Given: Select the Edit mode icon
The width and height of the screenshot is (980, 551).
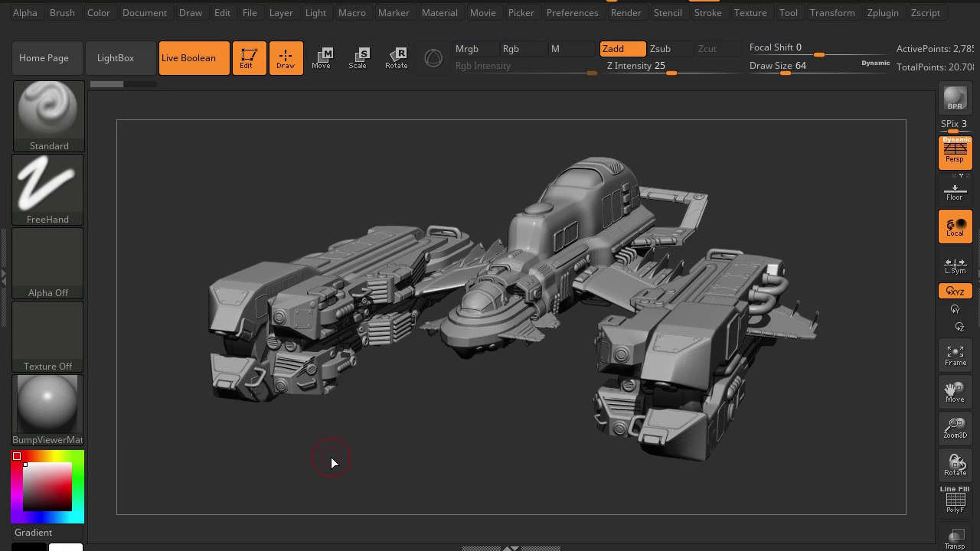Looking at the screenshot, I should click(x=249, y=57).
